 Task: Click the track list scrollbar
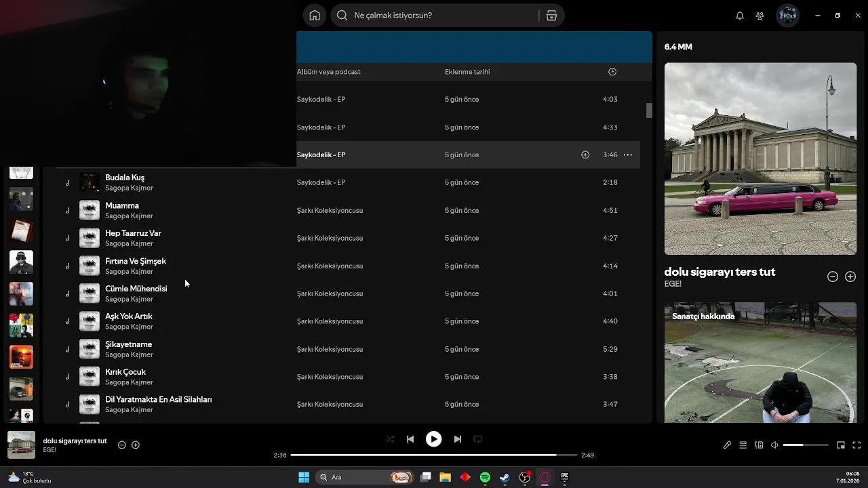[649, 110]
